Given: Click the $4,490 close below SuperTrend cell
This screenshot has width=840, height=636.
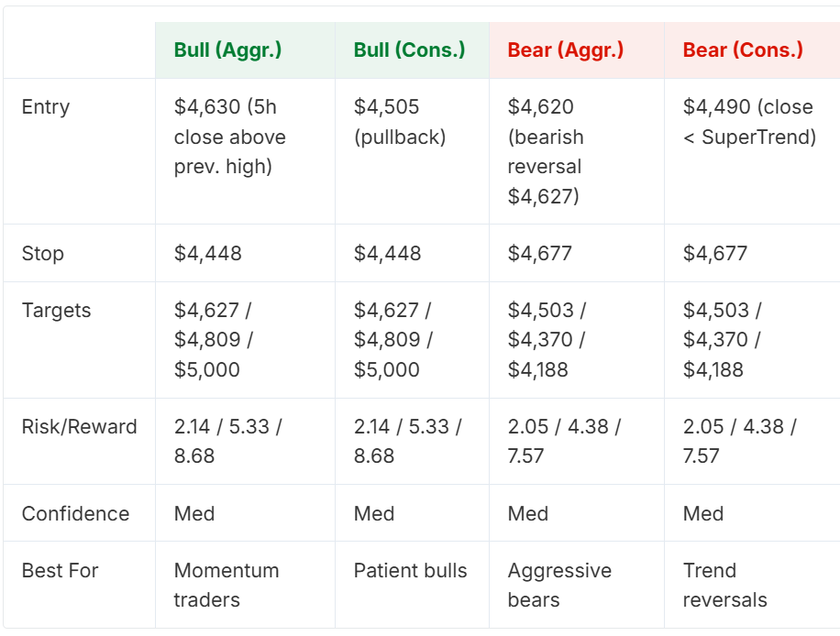Looking at the screenshot, I should 752,151.
